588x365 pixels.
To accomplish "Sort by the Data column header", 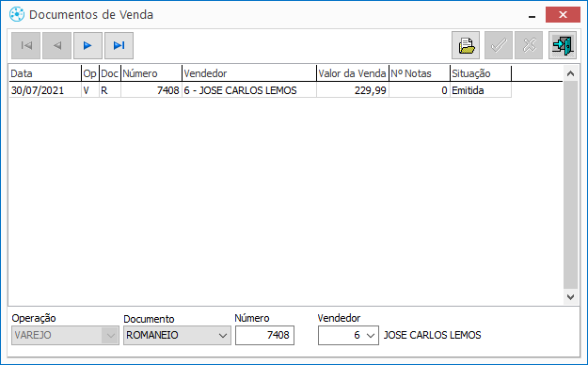I will tap(45, 73).
